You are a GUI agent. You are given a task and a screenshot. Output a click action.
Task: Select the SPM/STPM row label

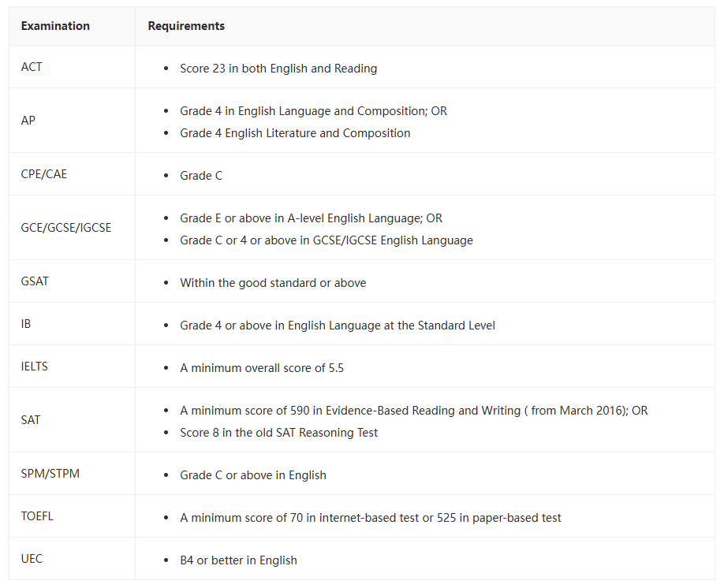(50, 474)
